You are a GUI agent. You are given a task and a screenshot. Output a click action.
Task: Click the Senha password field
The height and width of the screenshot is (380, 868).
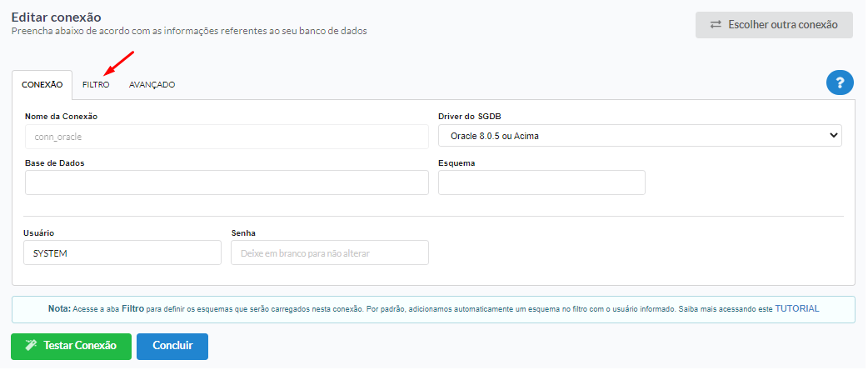[x=330, y=252]
